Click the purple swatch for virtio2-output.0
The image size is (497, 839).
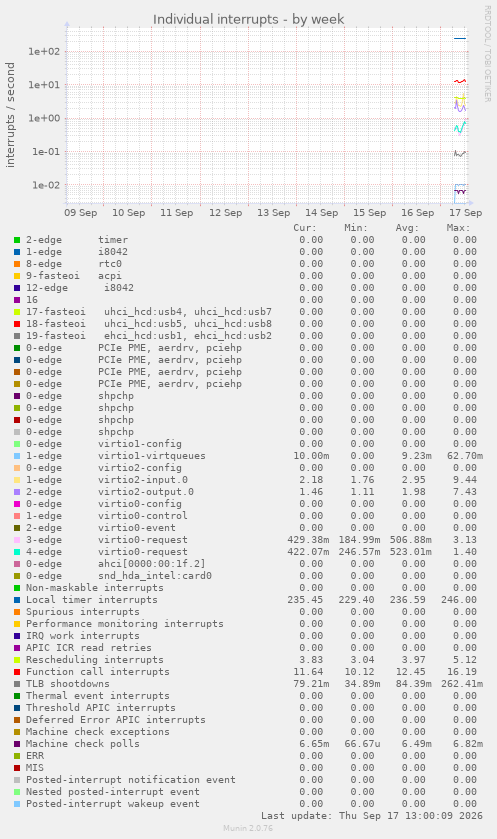coord(17,492)
